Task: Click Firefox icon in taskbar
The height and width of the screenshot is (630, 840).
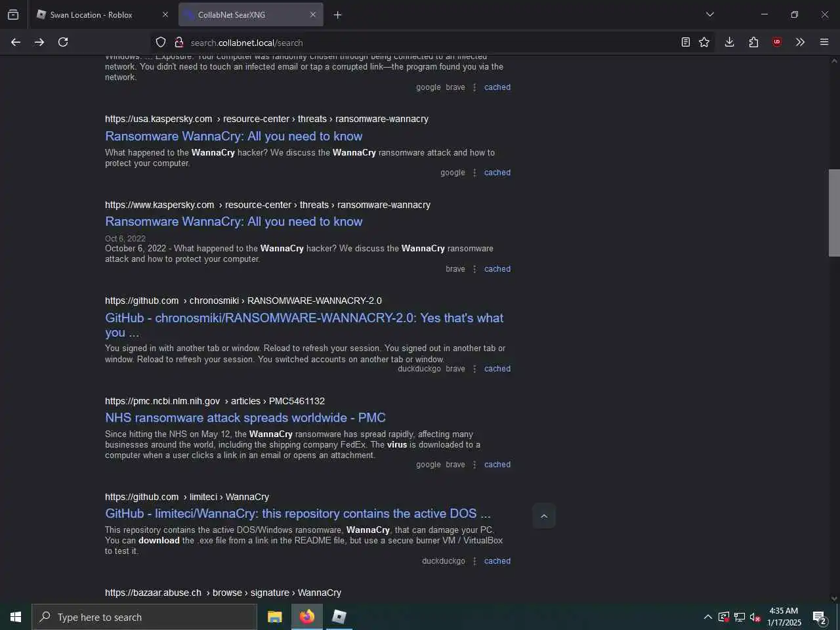Action: 306,617
